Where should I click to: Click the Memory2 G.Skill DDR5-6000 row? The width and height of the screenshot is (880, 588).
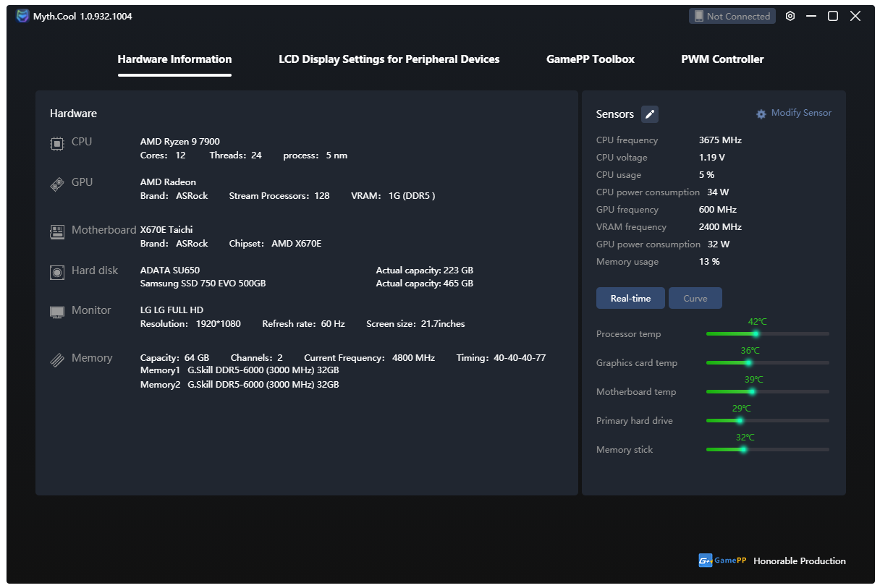click(240, 385)
